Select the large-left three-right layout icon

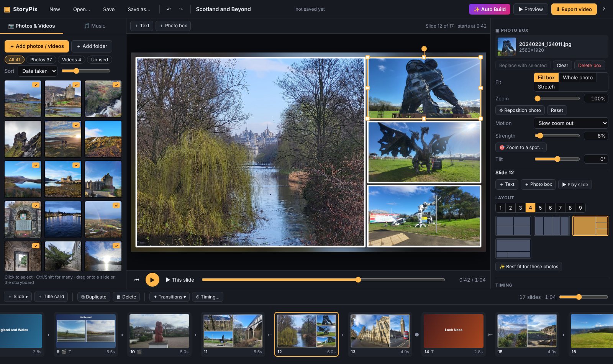(590, 226)
